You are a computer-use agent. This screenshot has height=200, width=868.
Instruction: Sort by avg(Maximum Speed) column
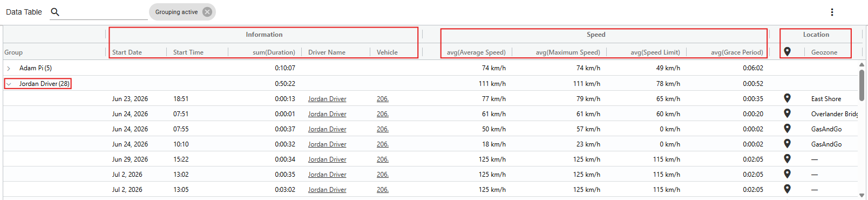coord(568,52)
